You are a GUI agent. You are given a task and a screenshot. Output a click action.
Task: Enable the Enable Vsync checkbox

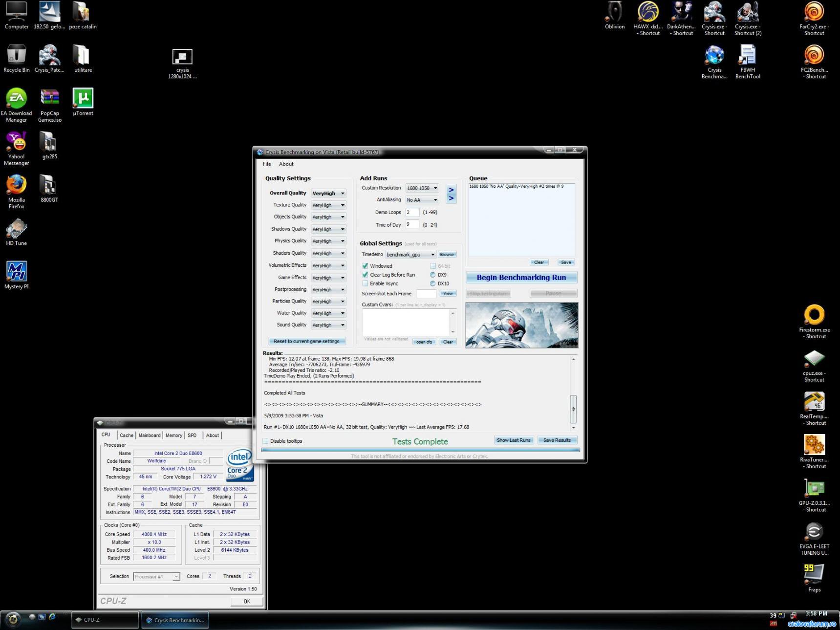[365, 283]
